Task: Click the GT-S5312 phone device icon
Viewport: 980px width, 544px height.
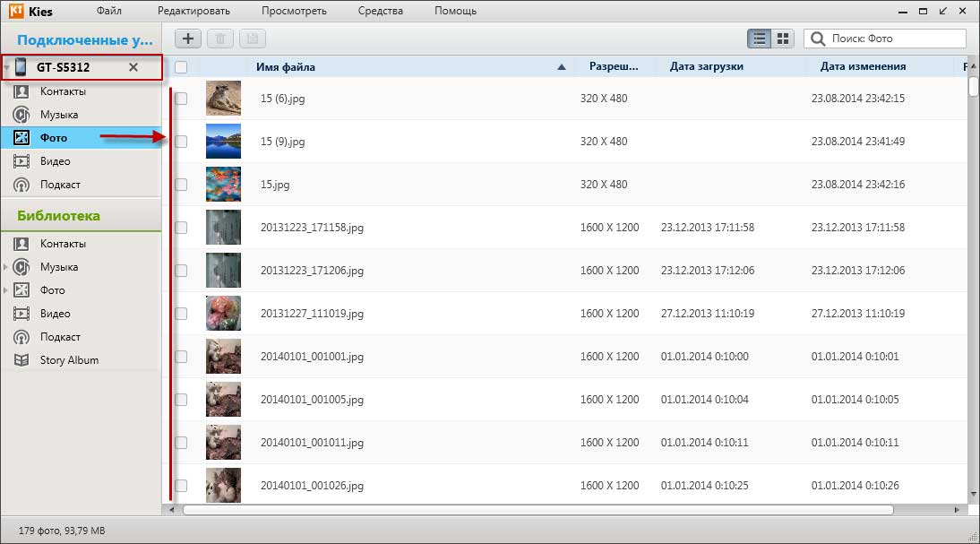Action: (x=21, y=67)
